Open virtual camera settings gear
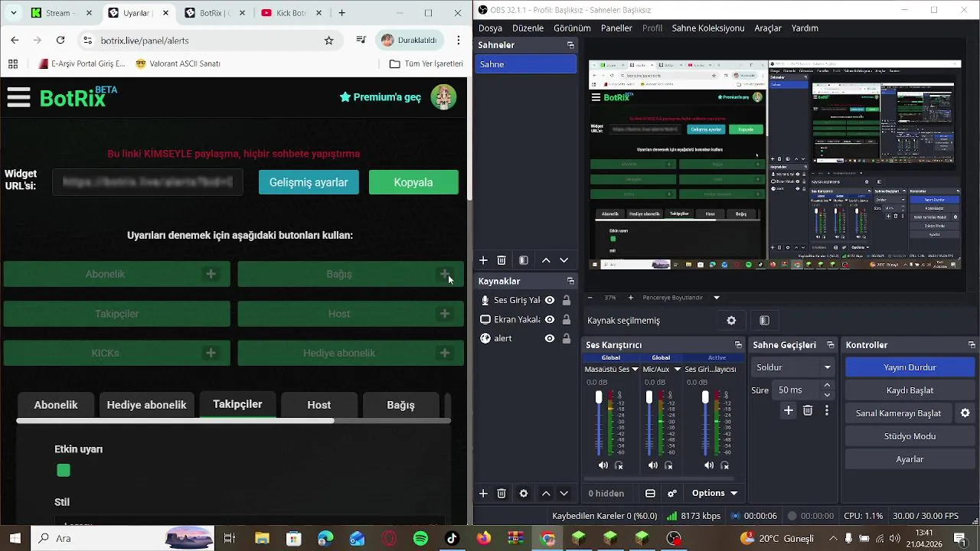980x551 pixels. point(965,413)
